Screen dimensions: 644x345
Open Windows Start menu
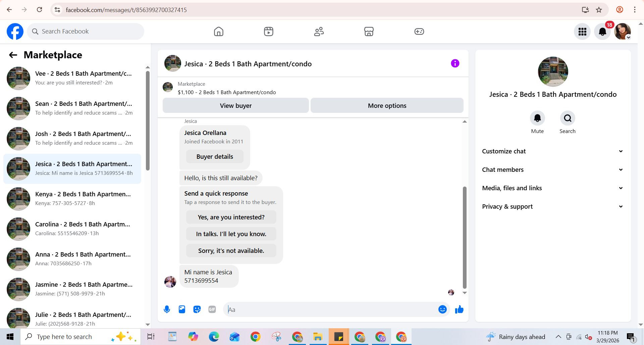click(x=10, y=337)
